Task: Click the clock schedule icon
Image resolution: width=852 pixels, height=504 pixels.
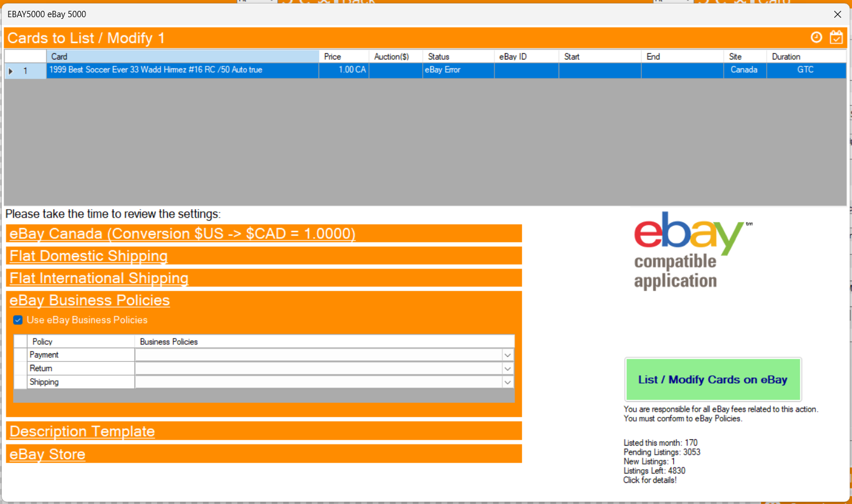Action: (816, 37)
